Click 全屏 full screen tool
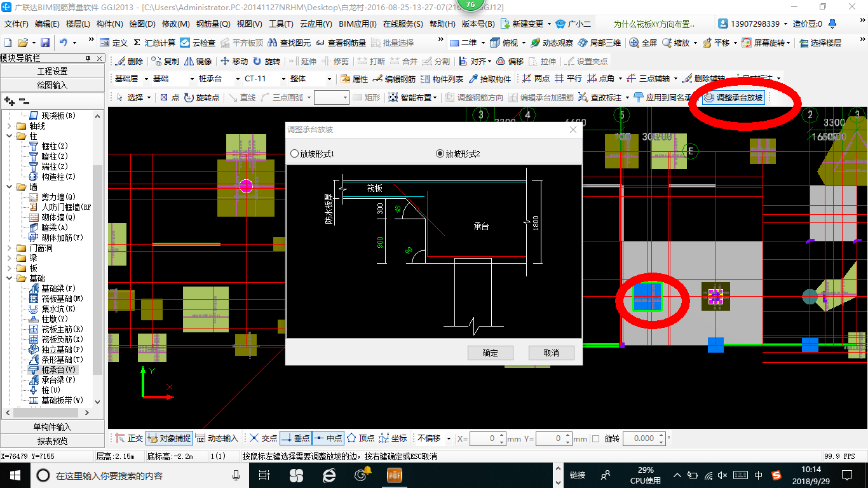The image size is (868, 488). click(x=643, y=43)
